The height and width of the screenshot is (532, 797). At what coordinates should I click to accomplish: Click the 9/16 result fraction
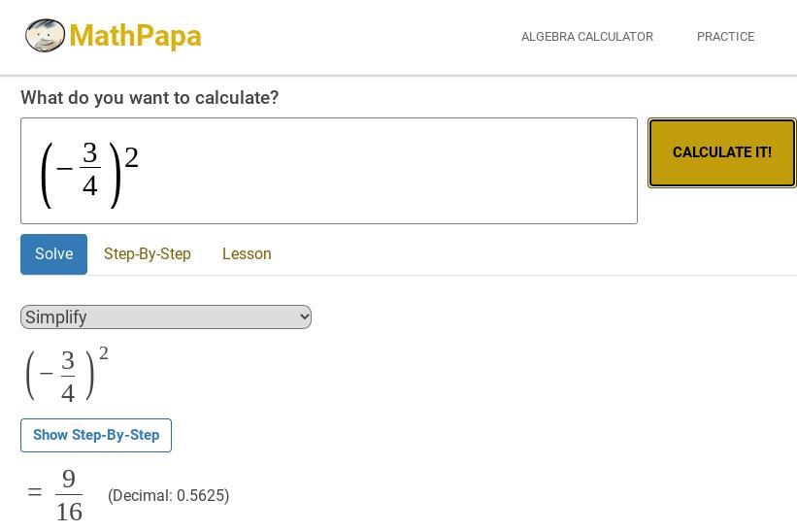pos(69,495)
